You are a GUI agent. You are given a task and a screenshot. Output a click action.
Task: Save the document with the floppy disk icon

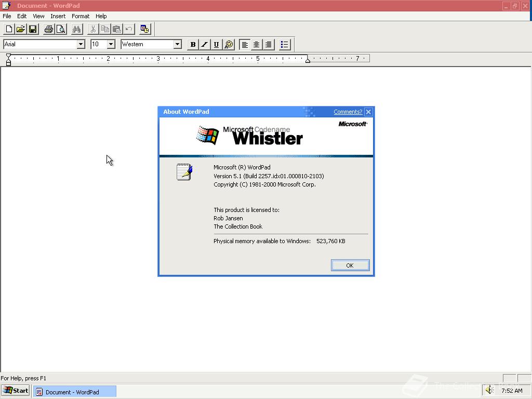pyautogui.click(x=33, y=29)
